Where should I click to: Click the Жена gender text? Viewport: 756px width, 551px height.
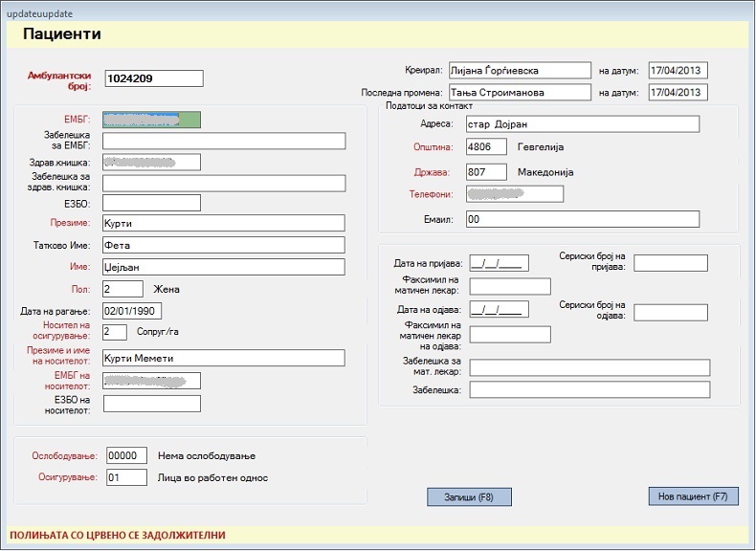167,289
